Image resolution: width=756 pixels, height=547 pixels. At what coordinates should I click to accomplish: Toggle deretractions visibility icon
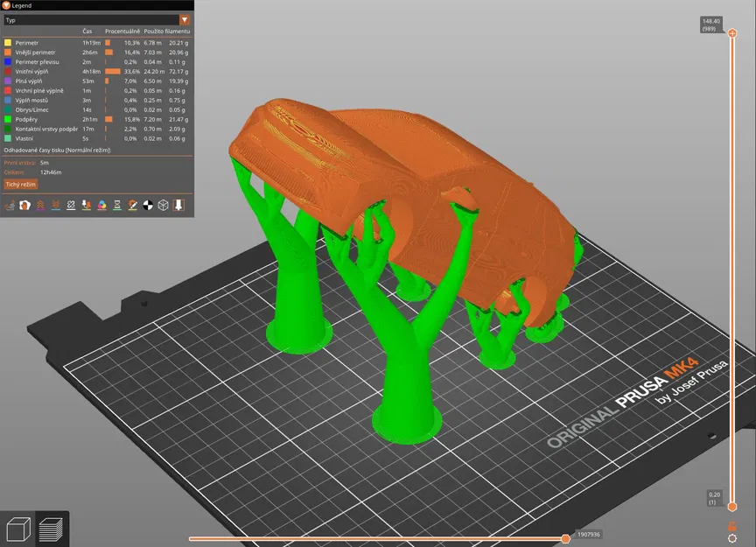55,206
